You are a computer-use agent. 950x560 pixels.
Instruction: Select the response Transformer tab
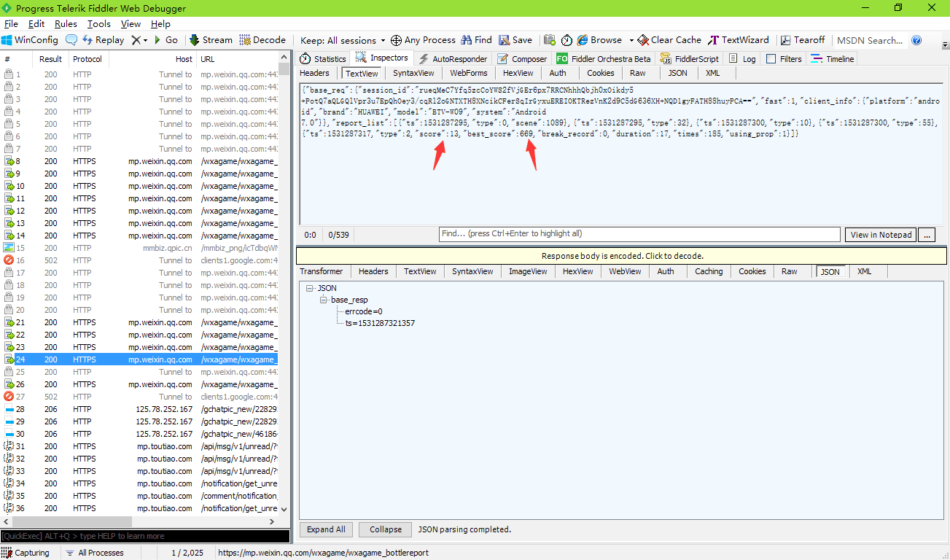pos(322,271)
